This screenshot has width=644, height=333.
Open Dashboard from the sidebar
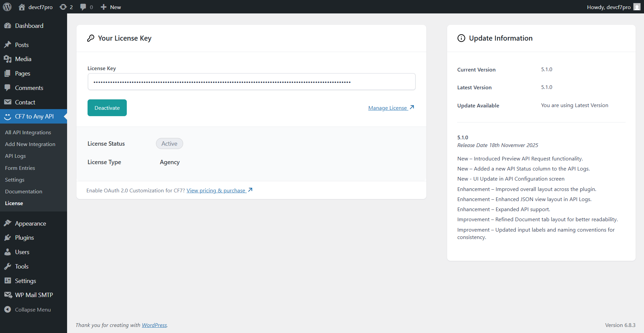point(29,26)
